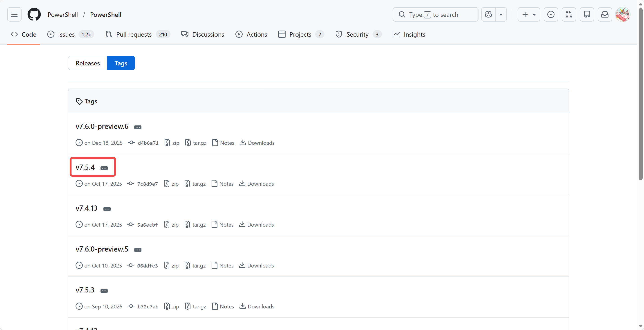Viewport: 644px width, 330px height.
Task: Open the create new plus dropdown
Action: coord(528,15)
